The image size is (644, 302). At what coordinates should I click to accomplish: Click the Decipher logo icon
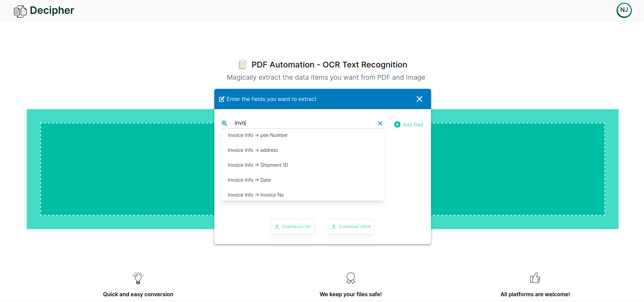click(20, 11)
